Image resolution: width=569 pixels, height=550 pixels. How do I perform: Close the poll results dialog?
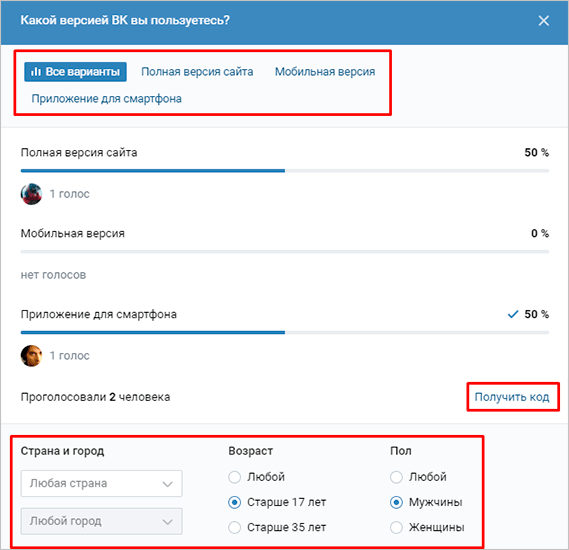point(543,21)
